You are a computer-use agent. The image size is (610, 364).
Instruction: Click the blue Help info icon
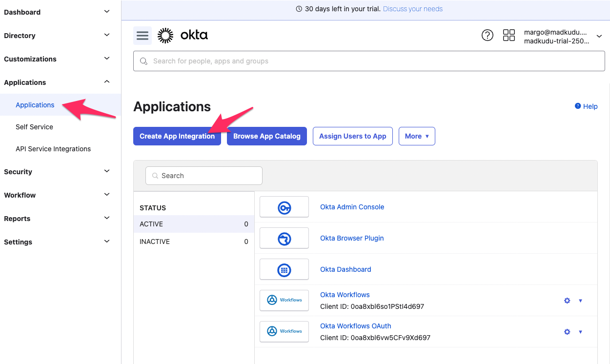[x=578, y=106]
